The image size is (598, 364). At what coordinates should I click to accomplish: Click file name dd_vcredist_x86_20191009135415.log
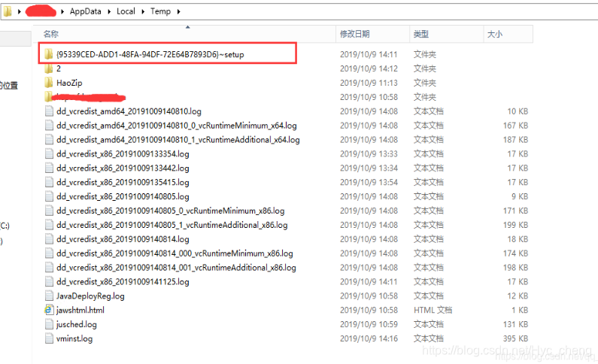point(123,182)
